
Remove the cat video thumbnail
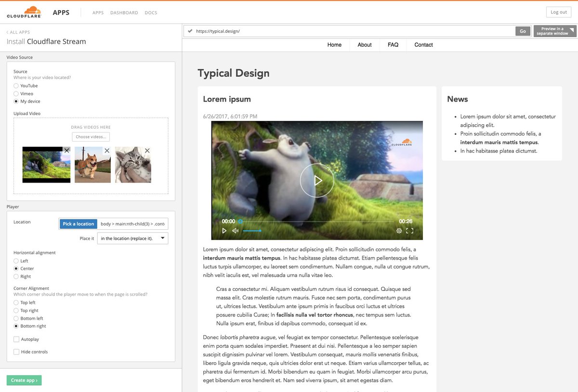tap(147, 150)
